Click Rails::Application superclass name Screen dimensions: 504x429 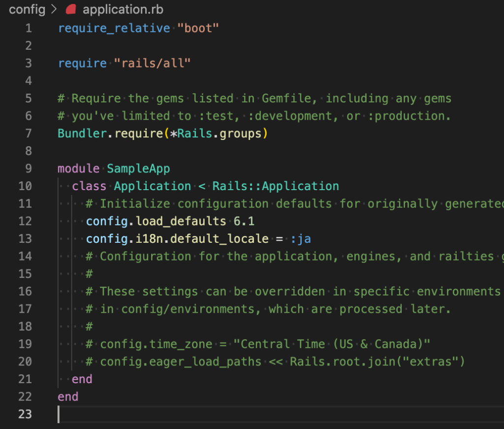pos(276,186)
